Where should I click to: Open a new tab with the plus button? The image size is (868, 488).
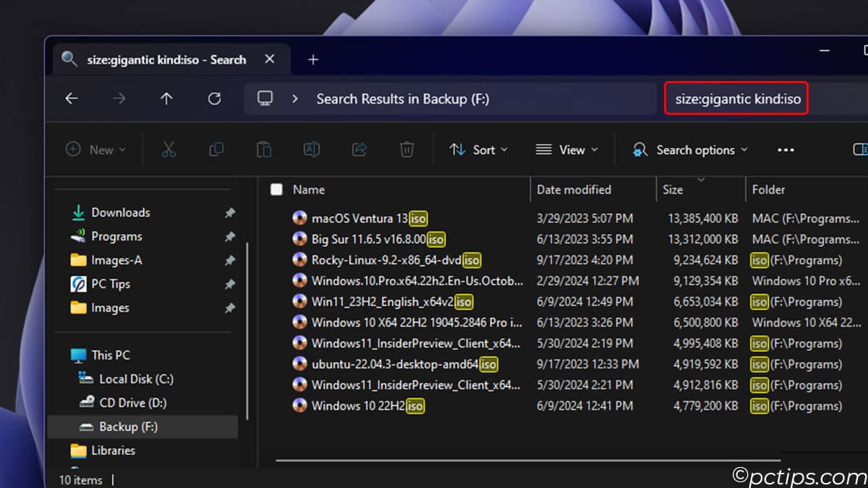pyautogui.click(x=312, y=59)
